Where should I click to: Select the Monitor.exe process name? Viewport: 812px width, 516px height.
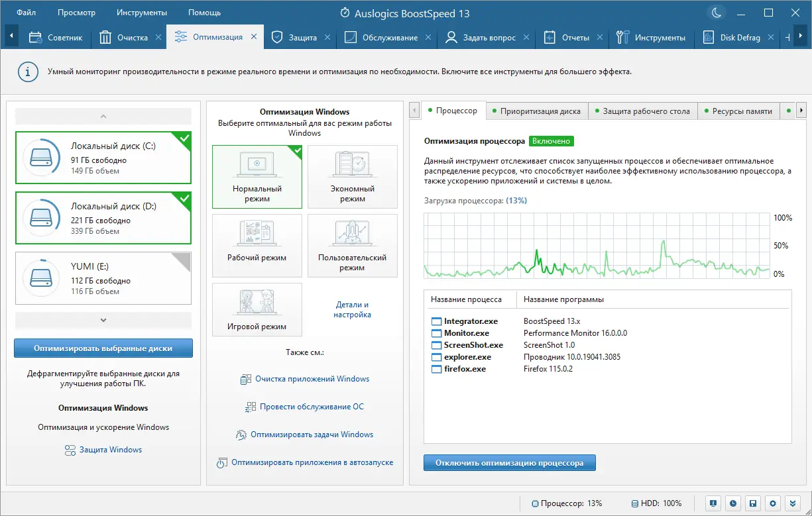click(467, 333)
